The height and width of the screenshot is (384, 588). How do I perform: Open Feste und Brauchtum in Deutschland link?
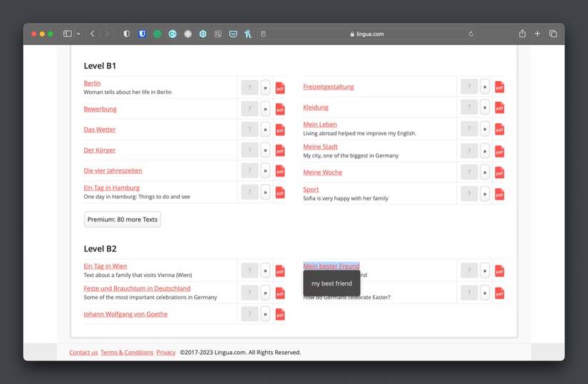point(137,289)
